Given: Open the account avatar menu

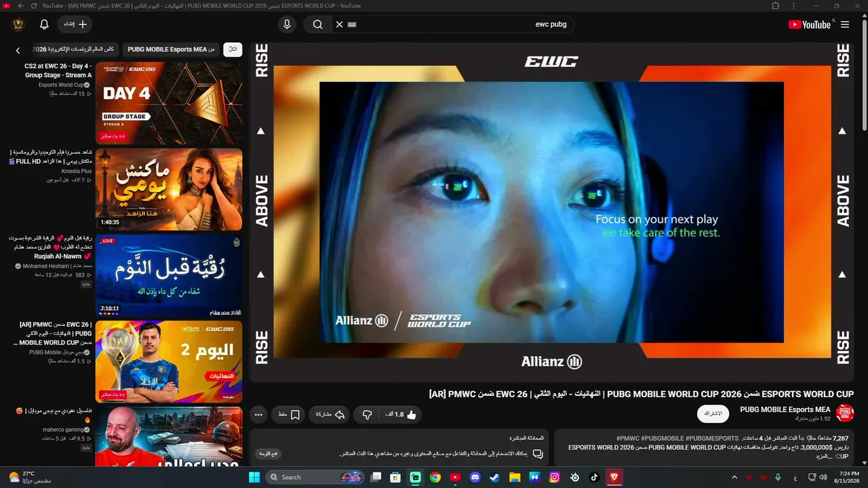Looking at the screenshot, I should pyautogui.click(x=18, y=24).
